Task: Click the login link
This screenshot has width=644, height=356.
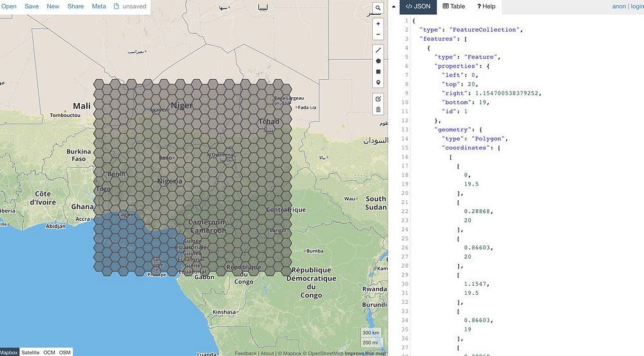Action: click(x=637, y=6)
